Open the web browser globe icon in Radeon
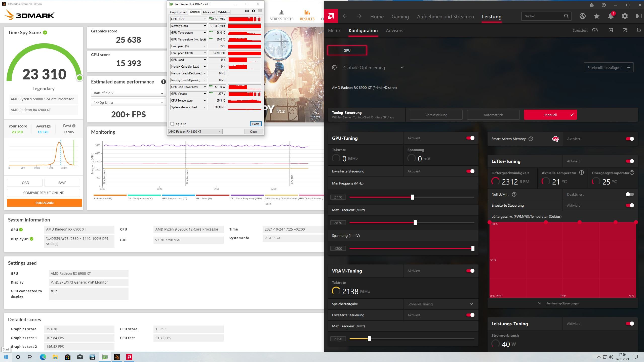Viewport: 644px width, 362px height. (583, 16)
